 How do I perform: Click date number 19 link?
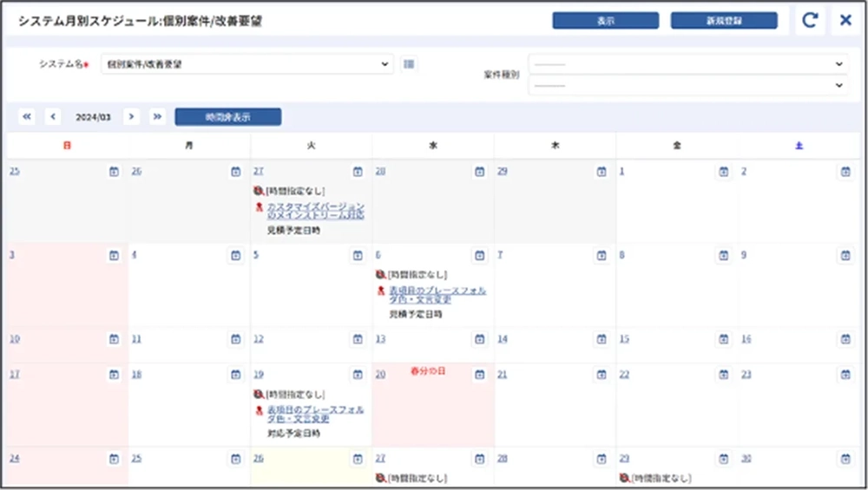pos(258,375)
